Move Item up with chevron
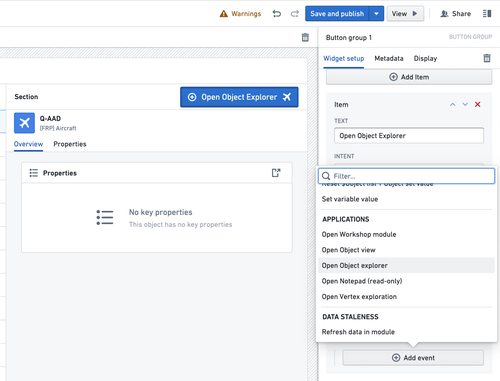Screen dimensions: 500x381 click(452, 105)
